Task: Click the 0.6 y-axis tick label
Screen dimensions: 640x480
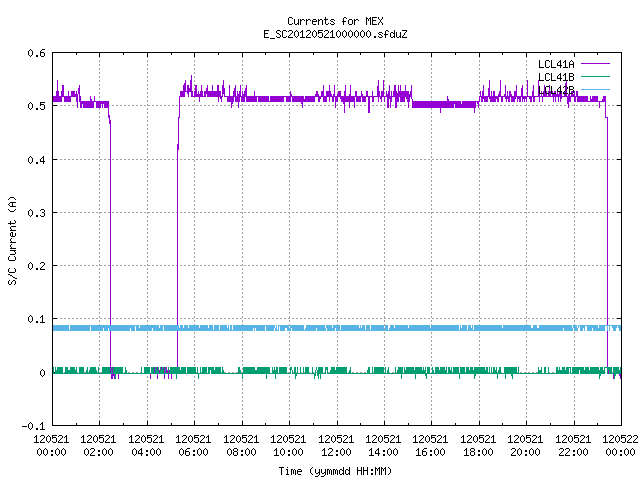Action: (x=36, y=53)
